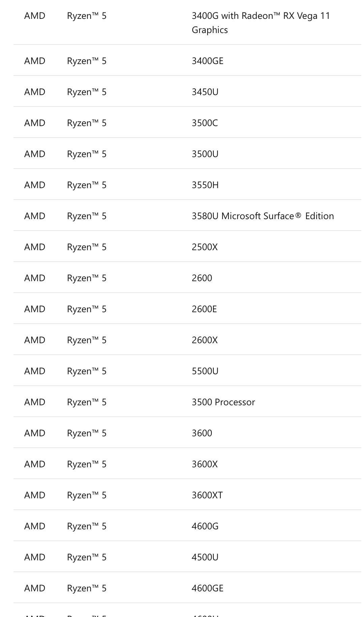Select the 2600E processor model
This screenshot has height=617, width=364.
pos(204,309)
